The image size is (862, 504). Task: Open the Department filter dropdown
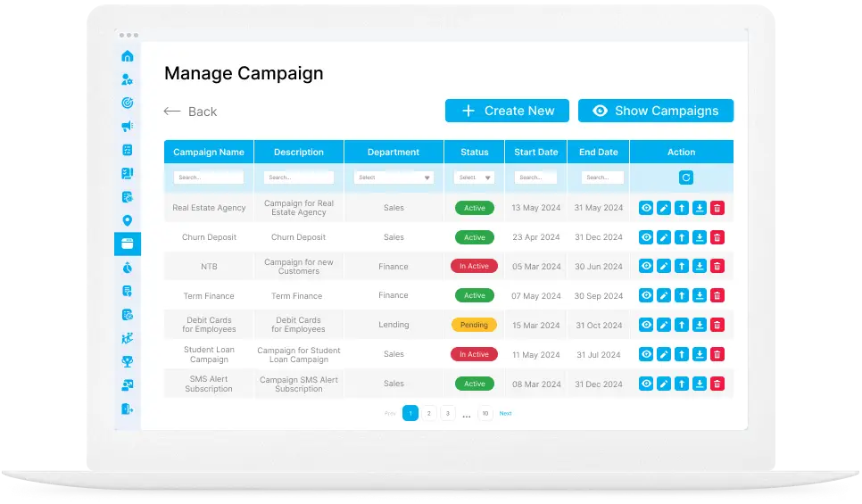pos(394,178)
